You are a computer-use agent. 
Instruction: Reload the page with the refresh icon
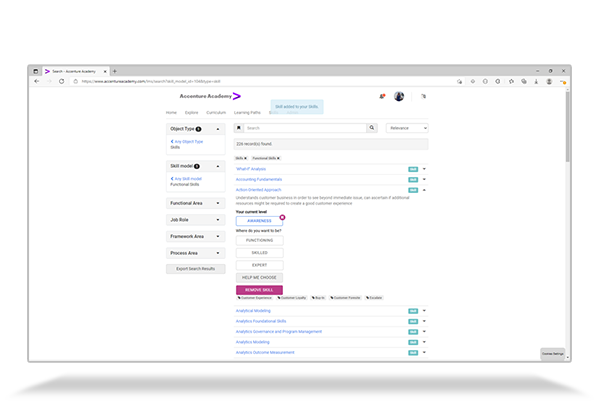(x=61, y=81)
